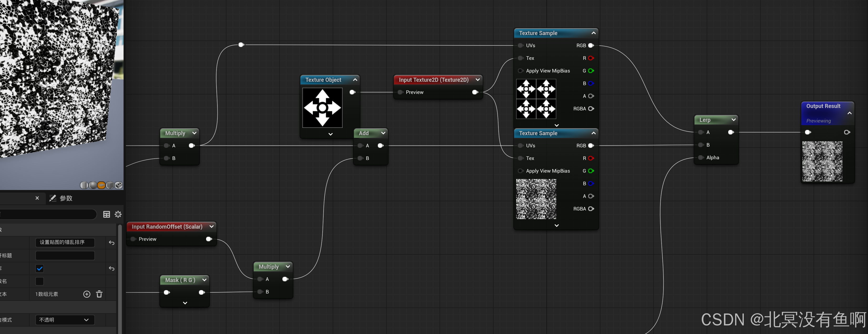This screenshot has height=334, width=868.
Task: Switch preview mesh to the cylinder shape
Action: coord(84,185)
